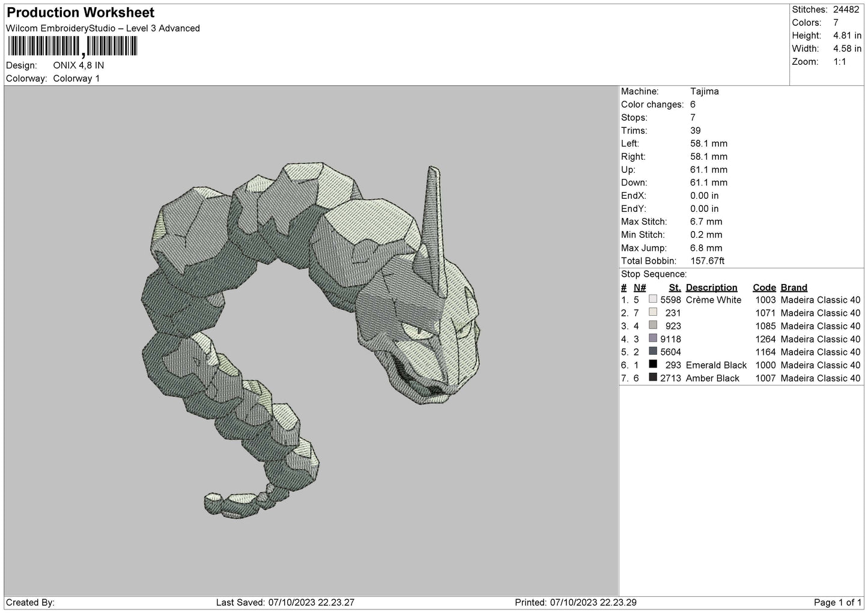The width and height of the screenshot is (868, 613).
Task: Click the 'Code' column header
Action: 764,288
